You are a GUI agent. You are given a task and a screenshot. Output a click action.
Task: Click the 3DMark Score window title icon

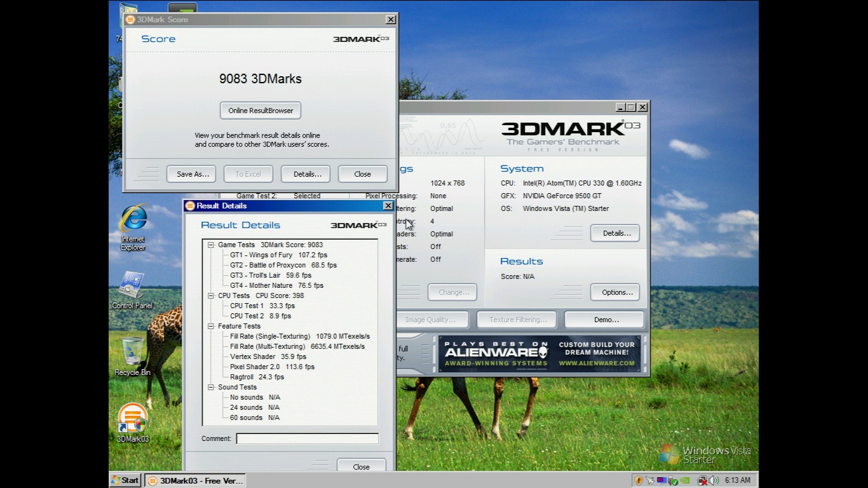pos(130,20)
